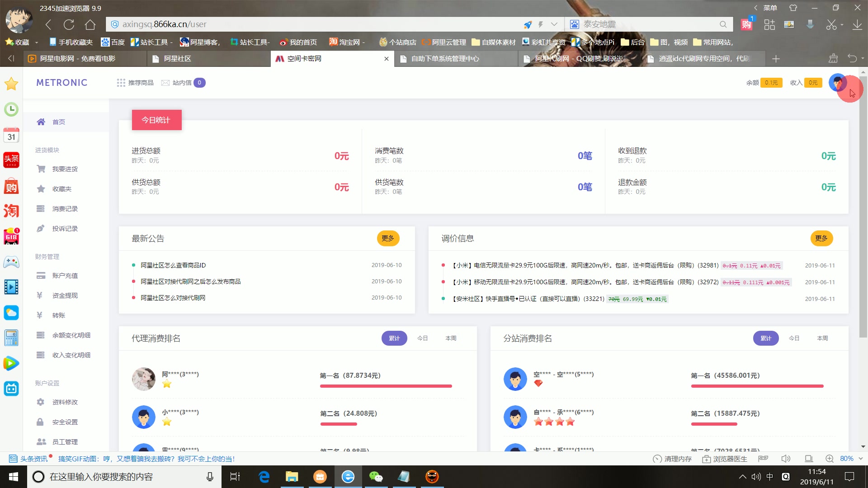Click the 账户充值 icon
Screen dimensions: 868x488
(x=40, y=275)
